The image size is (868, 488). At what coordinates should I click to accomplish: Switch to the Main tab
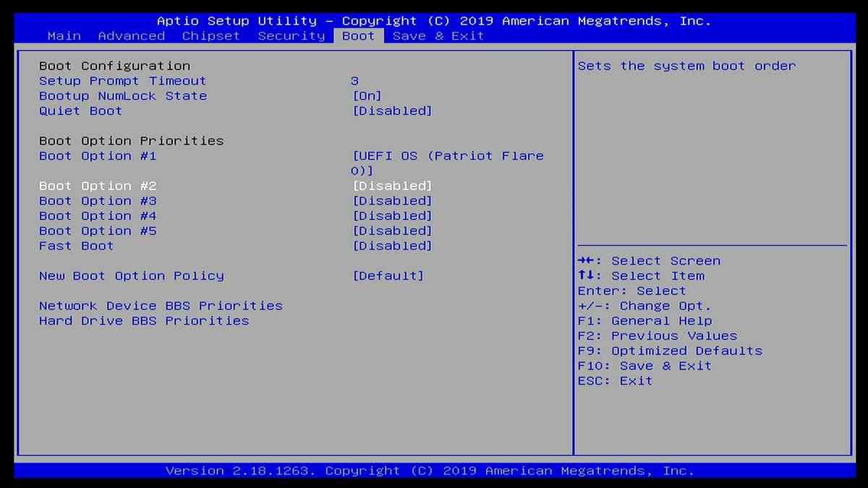point(64,35)
